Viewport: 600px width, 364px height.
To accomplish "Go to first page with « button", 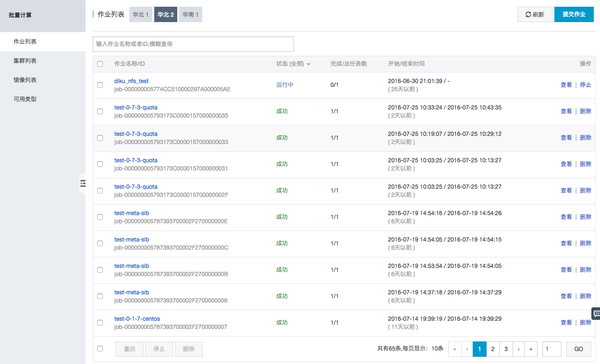I will (x=455, y=349).
